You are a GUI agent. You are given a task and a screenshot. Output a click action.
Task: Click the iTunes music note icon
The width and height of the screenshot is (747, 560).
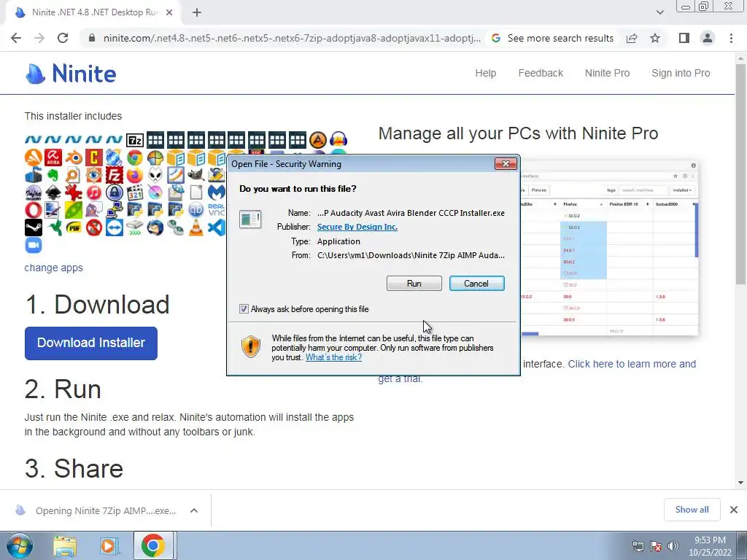coord(94,192)
